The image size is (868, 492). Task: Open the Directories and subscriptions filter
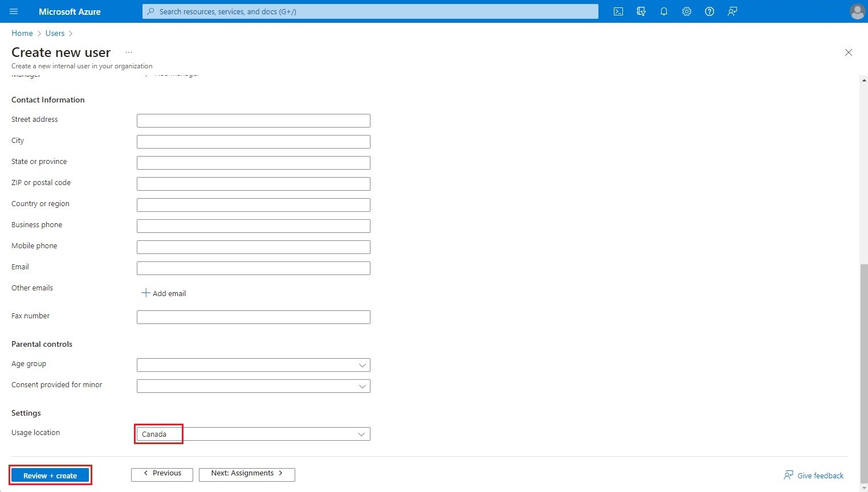(x=641, y=11)
